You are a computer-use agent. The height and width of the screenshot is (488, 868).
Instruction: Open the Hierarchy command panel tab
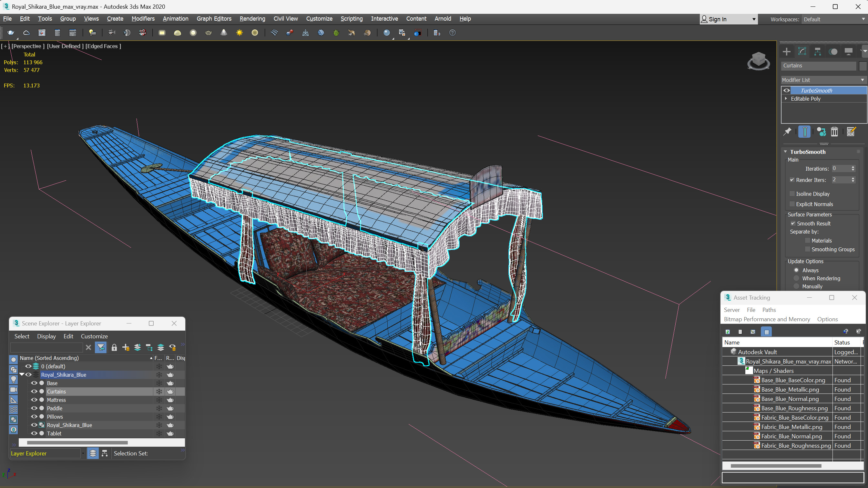(817, 52)
